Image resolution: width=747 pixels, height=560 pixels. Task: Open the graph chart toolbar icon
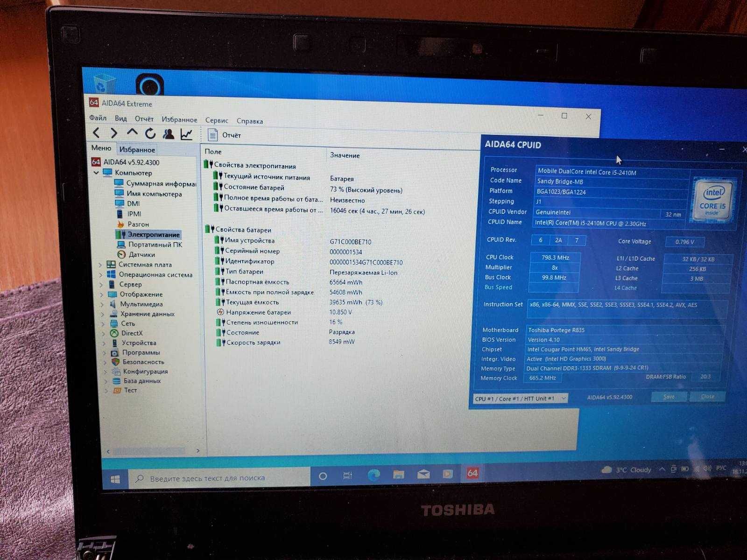[x=186, y=134]
